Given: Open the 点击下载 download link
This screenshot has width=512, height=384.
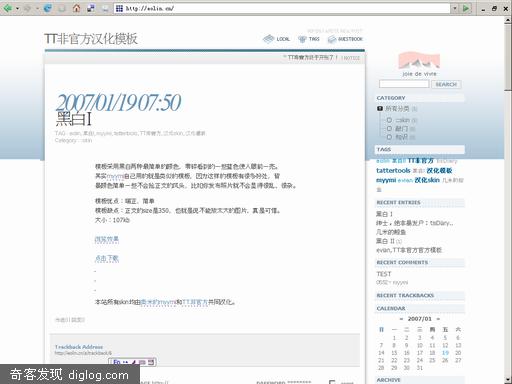Looking at the screenshot, I should click(107, 258).
